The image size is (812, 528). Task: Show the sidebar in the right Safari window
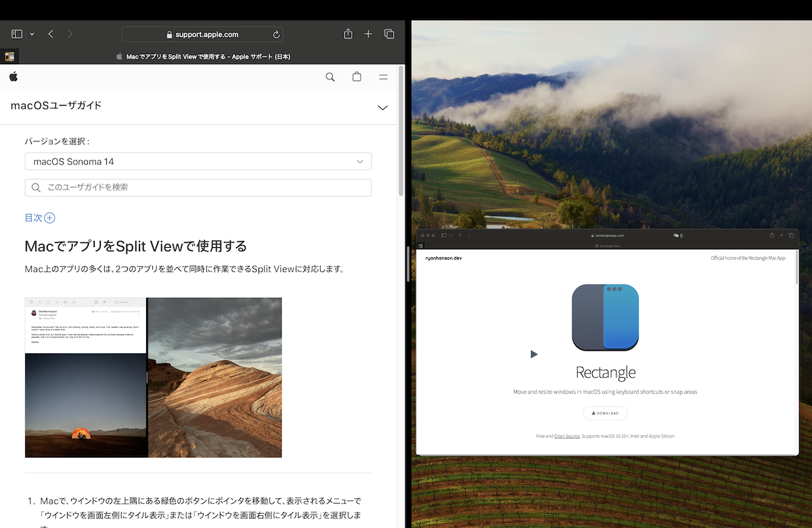point(445,235)
